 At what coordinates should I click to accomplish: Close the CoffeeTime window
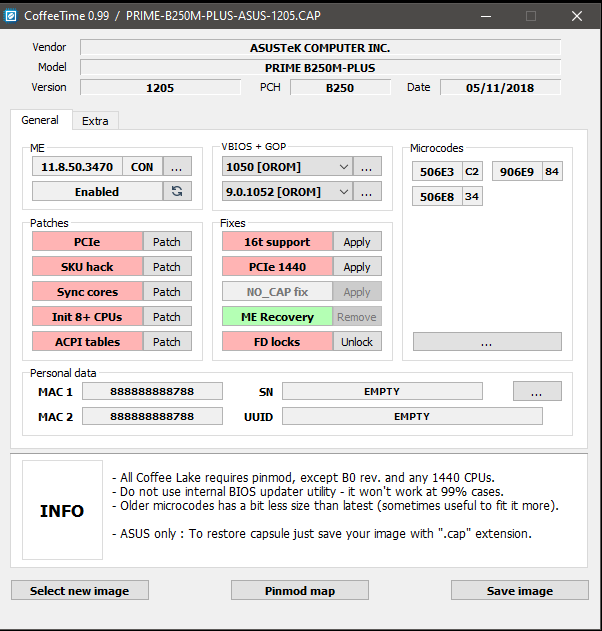577,16
